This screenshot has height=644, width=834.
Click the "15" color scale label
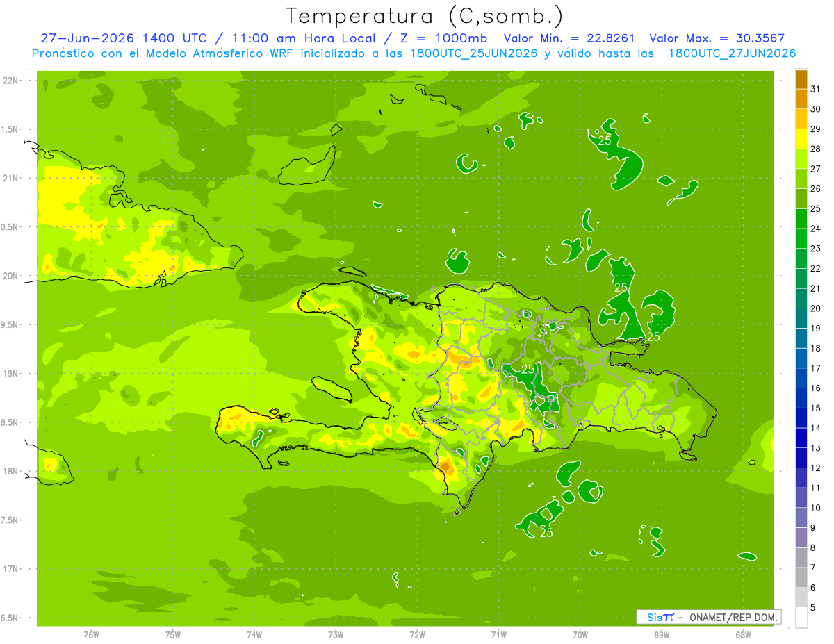(816, 408)
